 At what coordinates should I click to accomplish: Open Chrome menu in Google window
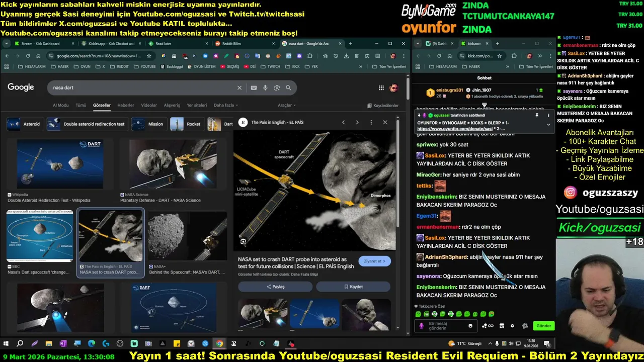coord(404,56)
